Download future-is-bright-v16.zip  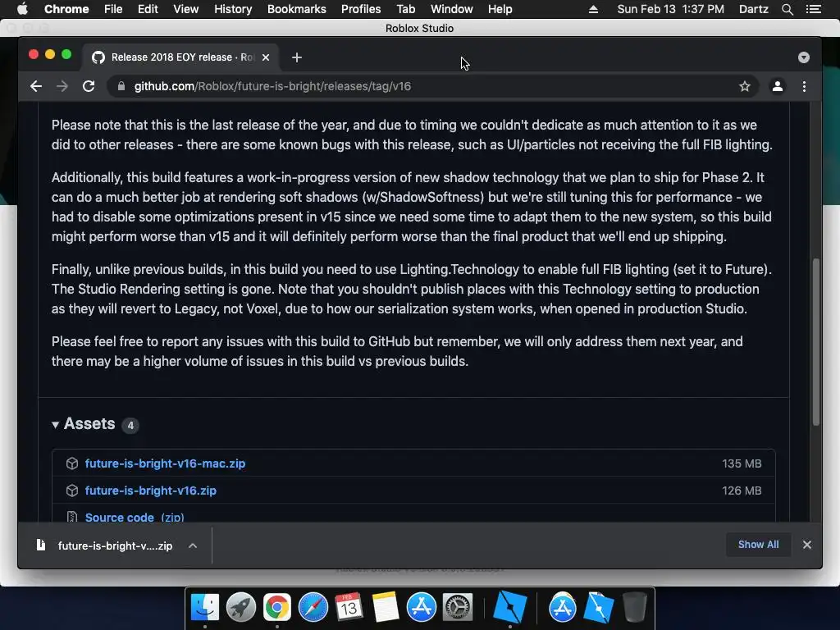tap(151, 491)
